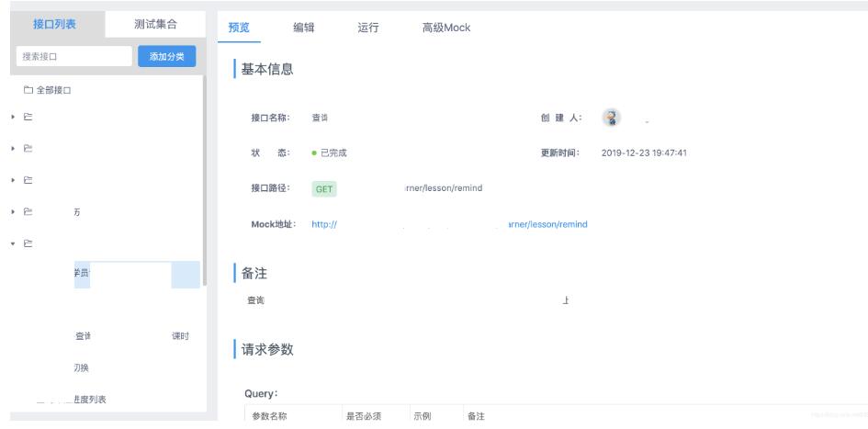Click the 接口名称 value 查询

[320, 118]
